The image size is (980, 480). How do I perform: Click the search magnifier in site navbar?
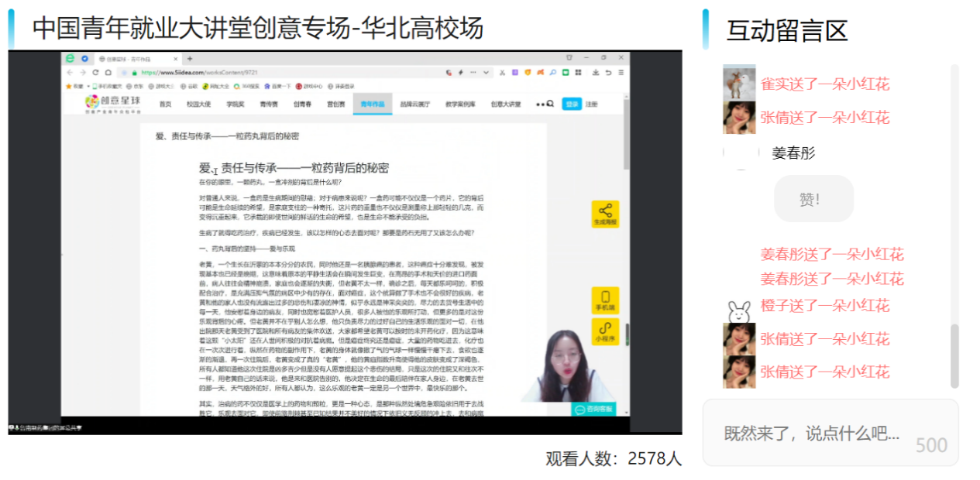pyautogui.click(x=549, y=104)
